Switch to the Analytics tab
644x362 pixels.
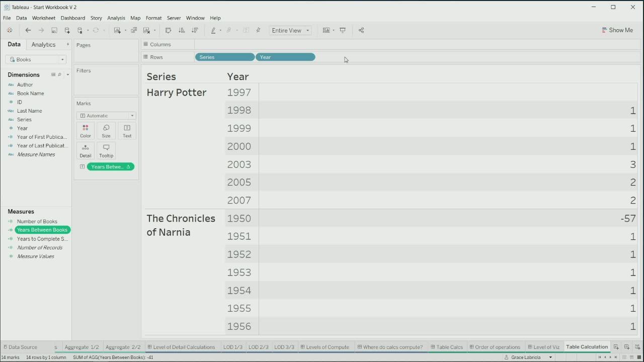click(43, 44)
